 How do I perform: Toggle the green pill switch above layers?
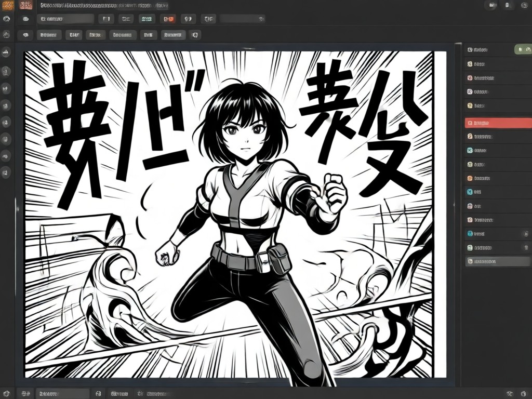[523, 50]
